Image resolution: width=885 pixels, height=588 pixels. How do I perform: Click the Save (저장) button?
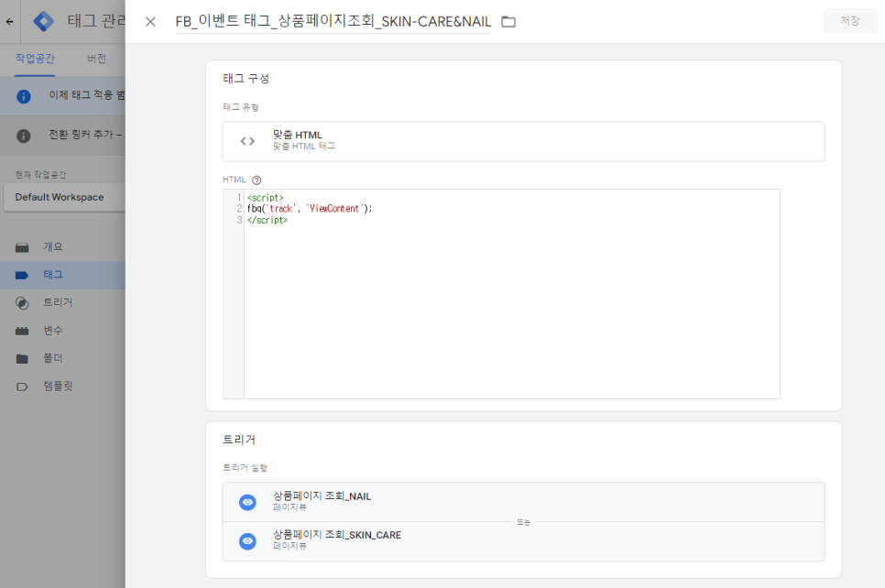pos(849,21)
